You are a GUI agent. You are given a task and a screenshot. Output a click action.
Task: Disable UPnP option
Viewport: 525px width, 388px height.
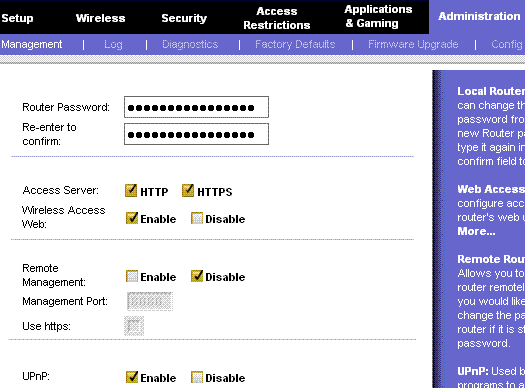(x=197, y=377)
